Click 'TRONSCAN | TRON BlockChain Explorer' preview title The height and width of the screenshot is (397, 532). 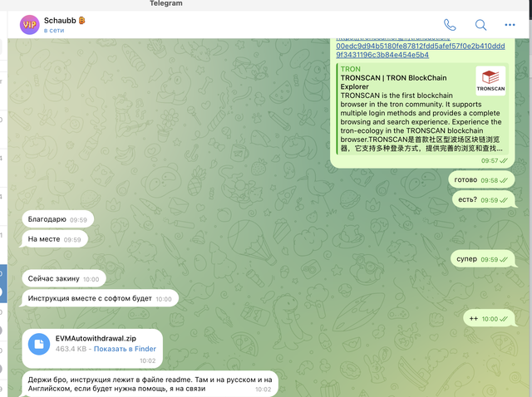[x=393, y=82]
